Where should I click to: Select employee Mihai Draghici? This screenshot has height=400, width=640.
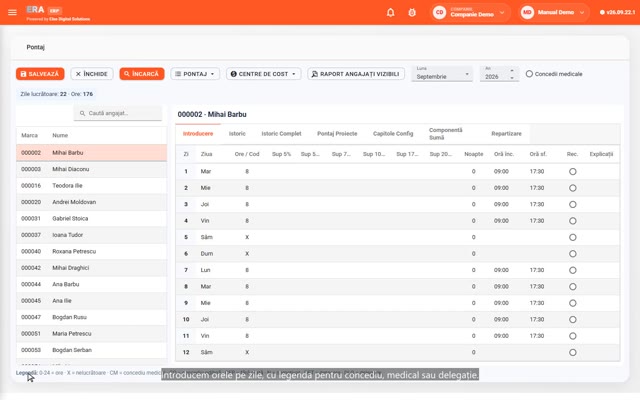point(91,268)
